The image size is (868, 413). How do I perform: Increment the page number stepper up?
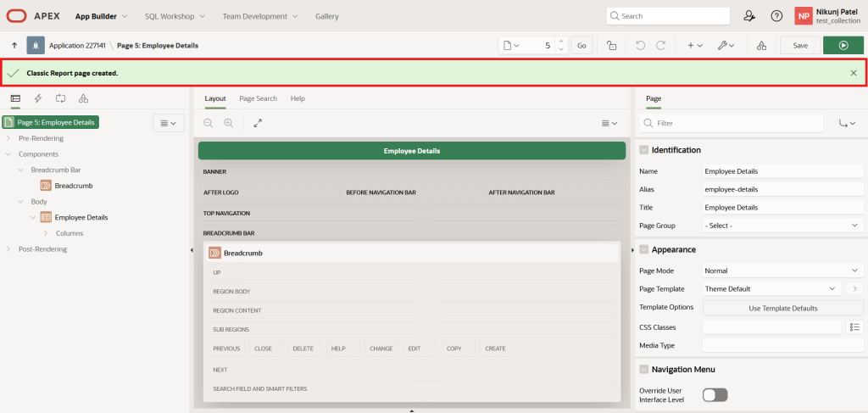[x=561, y=42]
